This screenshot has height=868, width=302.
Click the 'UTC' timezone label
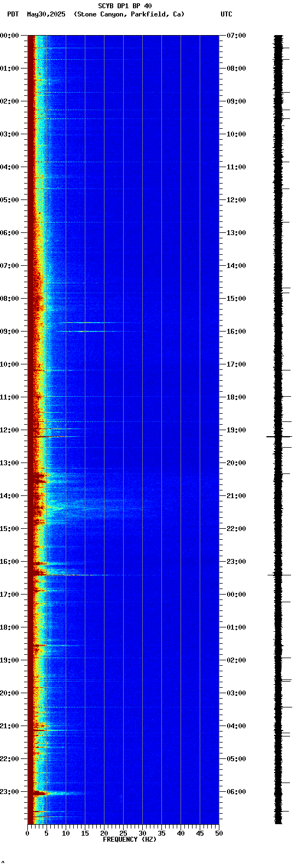[226, 14]
